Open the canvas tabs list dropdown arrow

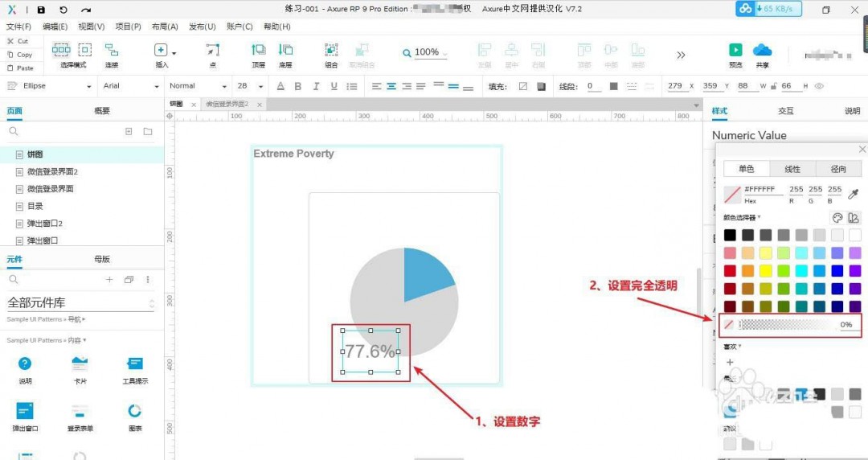tap(696, 105)
